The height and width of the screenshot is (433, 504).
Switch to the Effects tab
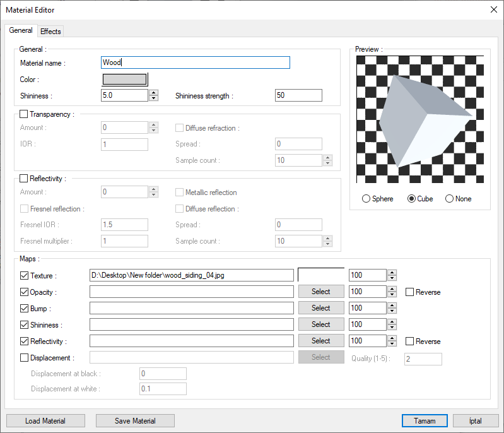click(x=50, y=32)
